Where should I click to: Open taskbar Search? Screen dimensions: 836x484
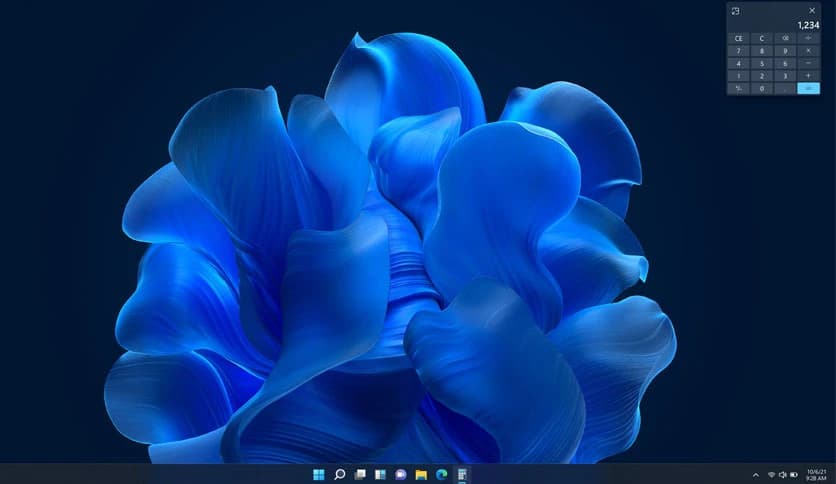(x=340, y=474)
